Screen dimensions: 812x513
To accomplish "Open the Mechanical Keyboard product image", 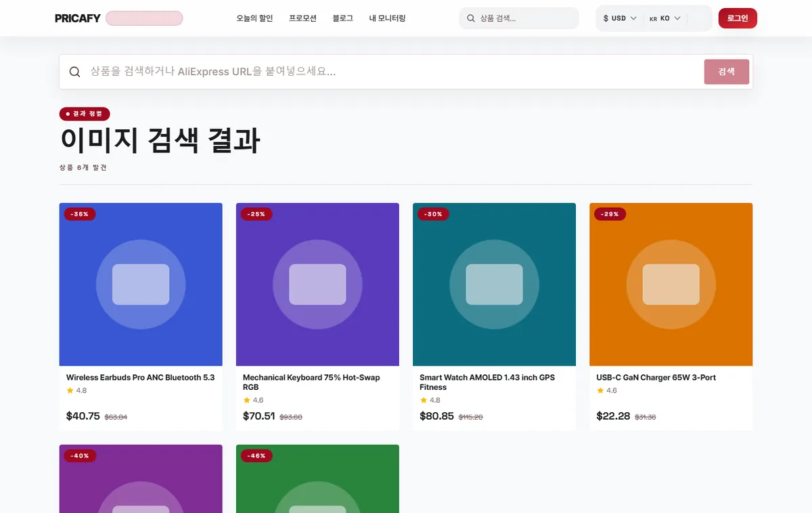I will pos(317,284).
